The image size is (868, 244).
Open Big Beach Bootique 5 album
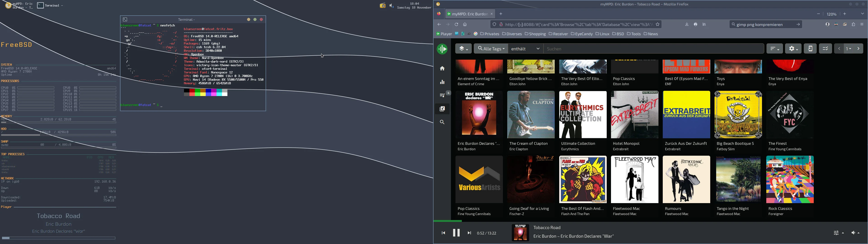(x=738, y=115)
